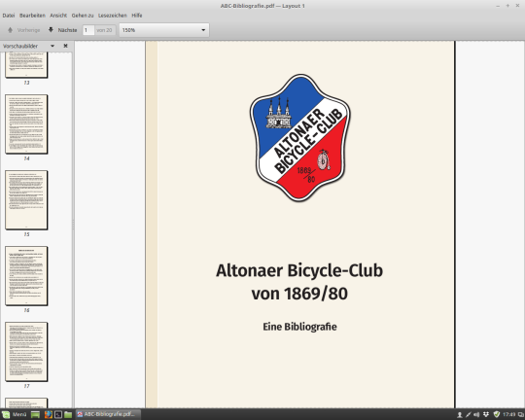This screenshot has height=420, width=525.
Task: Click the 'Altonaer Bicycle-Club' heading text
Action: 299,270
